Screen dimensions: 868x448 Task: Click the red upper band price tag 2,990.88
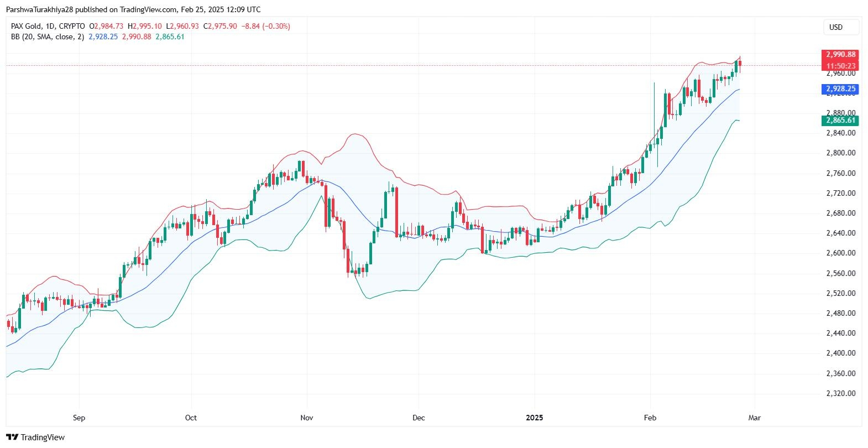click(840, 54)
